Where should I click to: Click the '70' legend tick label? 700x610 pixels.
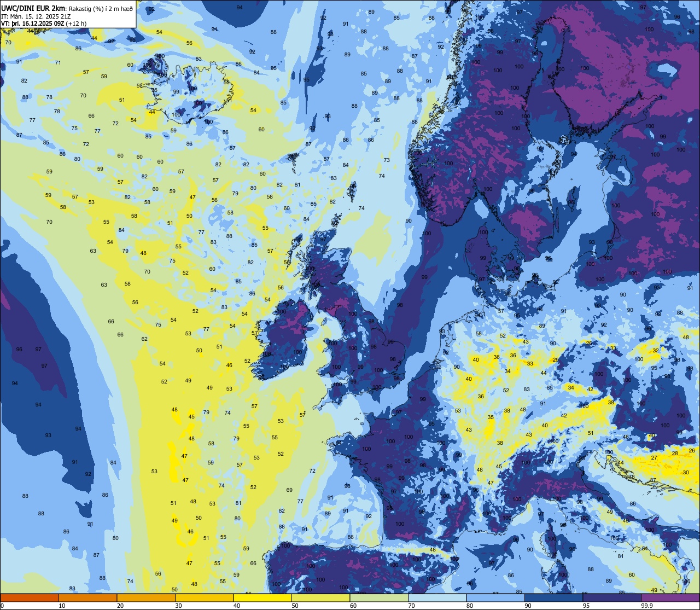point(411,606)
